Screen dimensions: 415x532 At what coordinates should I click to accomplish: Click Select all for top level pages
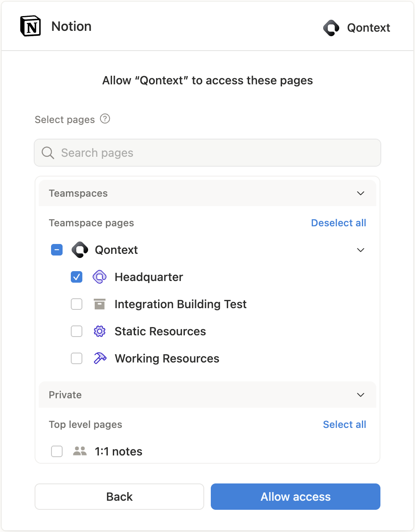click(x=344, y=424)
